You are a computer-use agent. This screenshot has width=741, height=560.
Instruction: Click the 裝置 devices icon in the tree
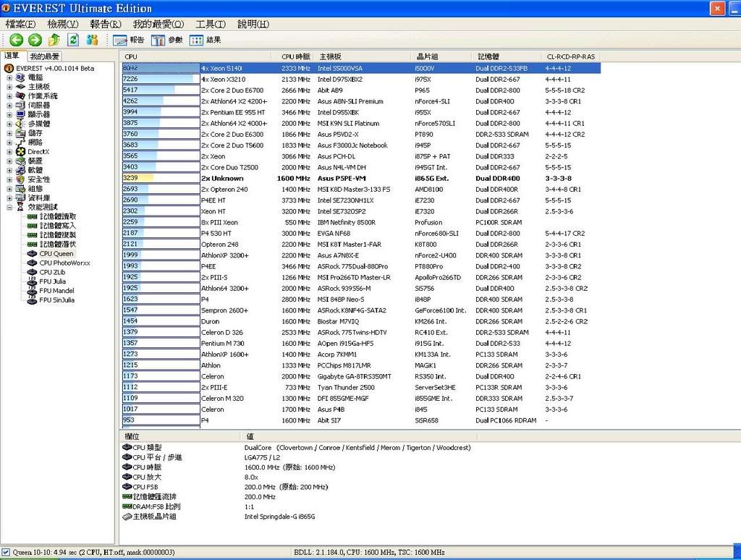20,161
